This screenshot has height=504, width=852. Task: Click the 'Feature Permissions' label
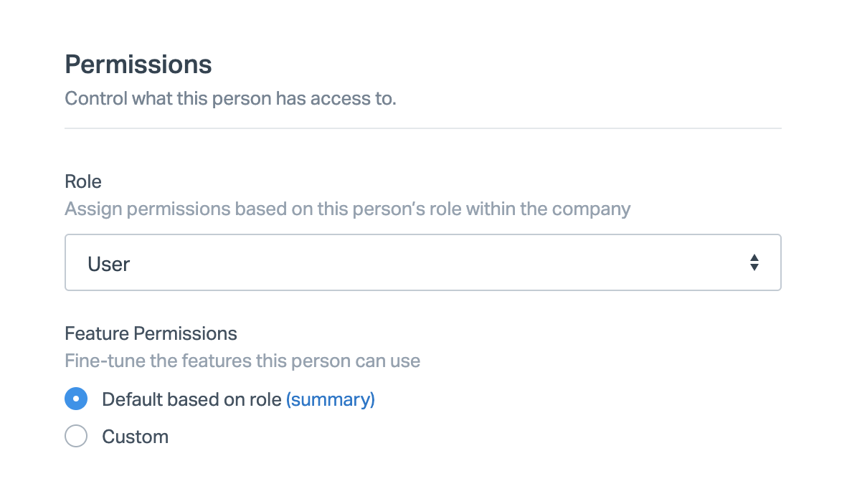tap(151, 333)
